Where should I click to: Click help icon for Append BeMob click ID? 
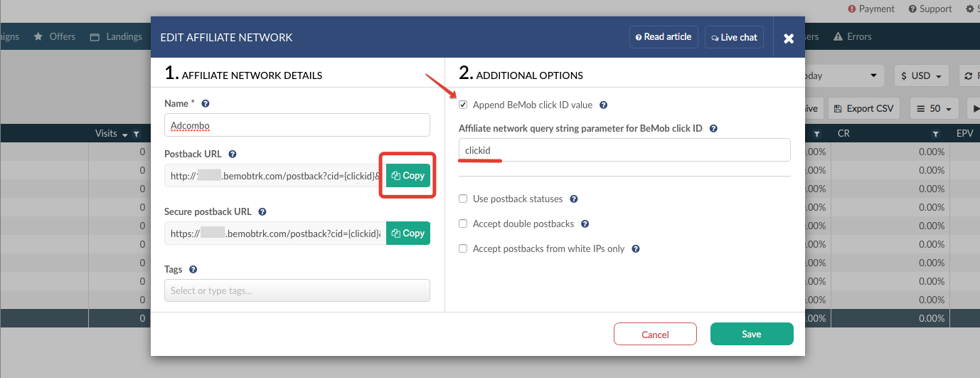[x=603, y=105]
